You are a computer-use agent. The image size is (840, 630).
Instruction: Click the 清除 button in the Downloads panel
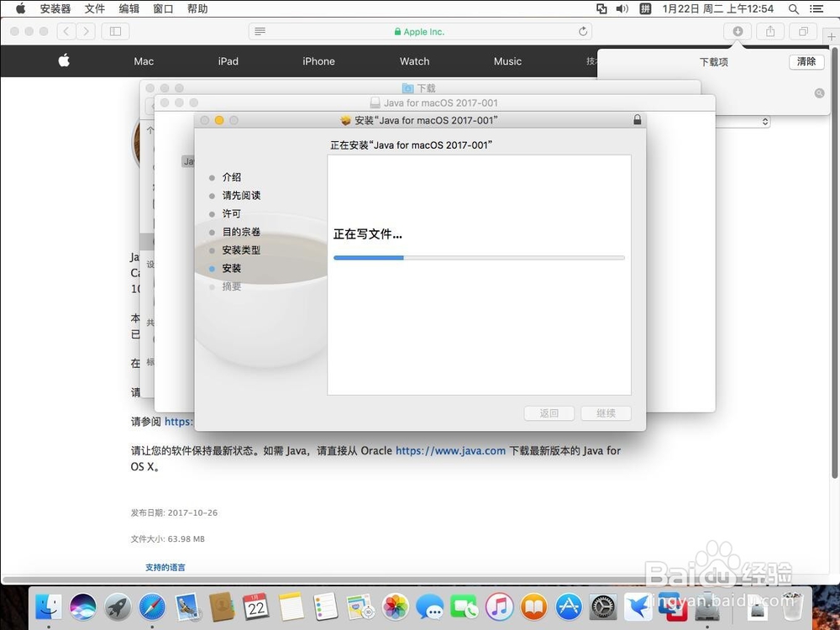805,61
